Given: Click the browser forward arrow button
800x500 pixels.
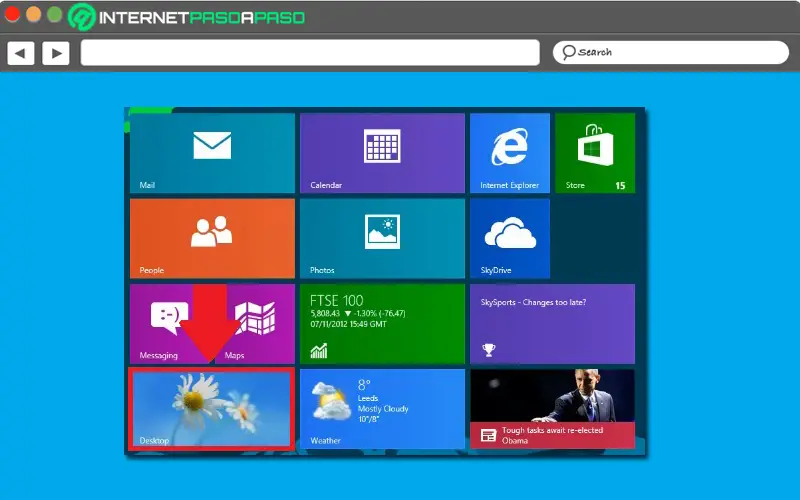Looking at the screenshot, I should click(x=56, y=53).
